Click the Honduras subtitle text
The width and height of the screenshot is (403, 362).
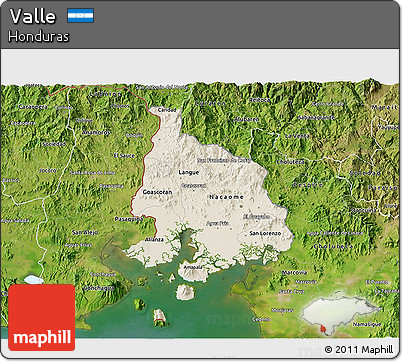[39, 36]
